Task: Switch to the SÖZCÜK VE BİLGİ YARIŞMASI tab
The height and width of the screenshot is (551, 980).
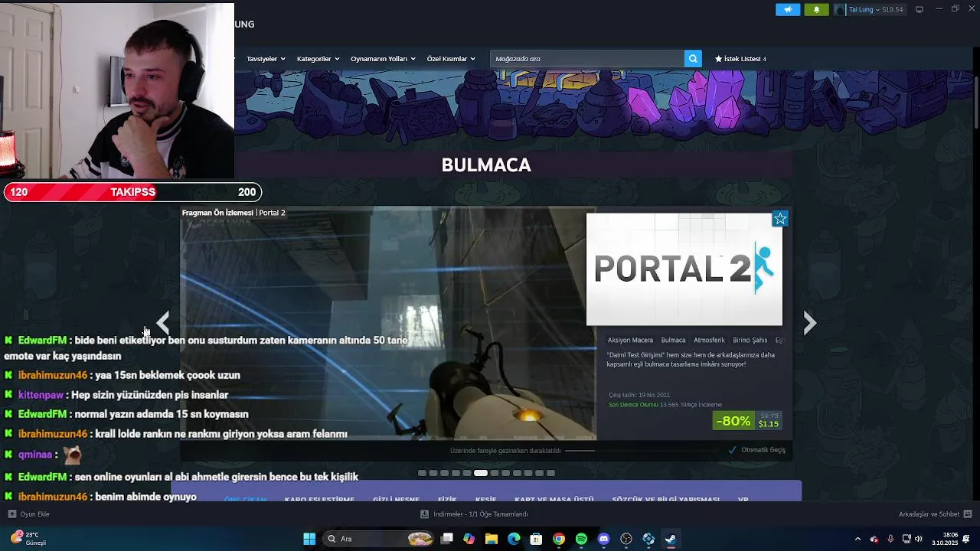Action: pos(666,499)
